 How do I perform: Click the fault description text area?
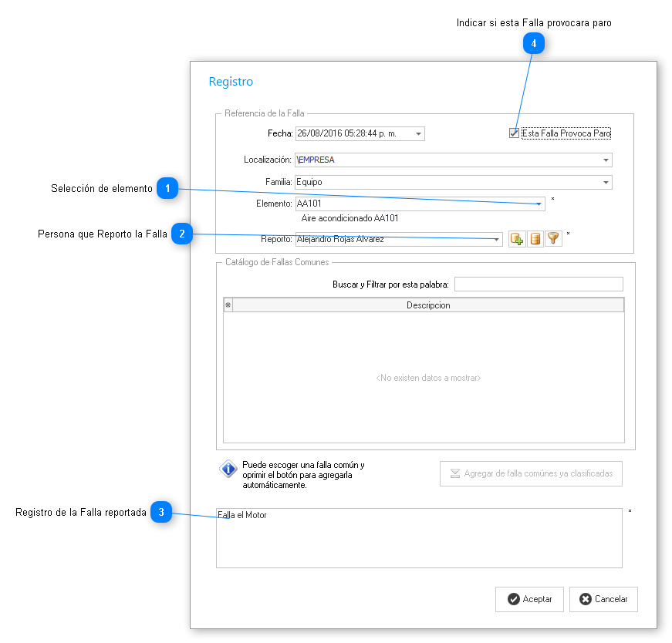tap(419, 538)
